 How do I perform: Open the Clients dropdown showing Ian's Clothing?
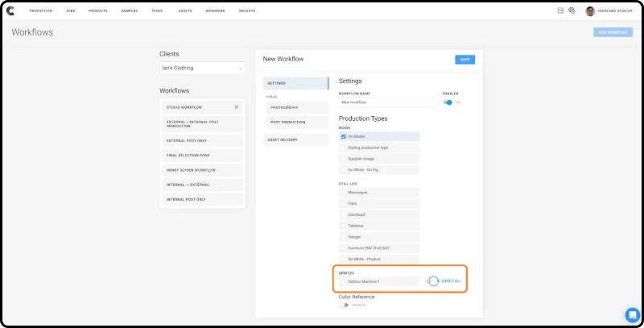tap(202, 69)
